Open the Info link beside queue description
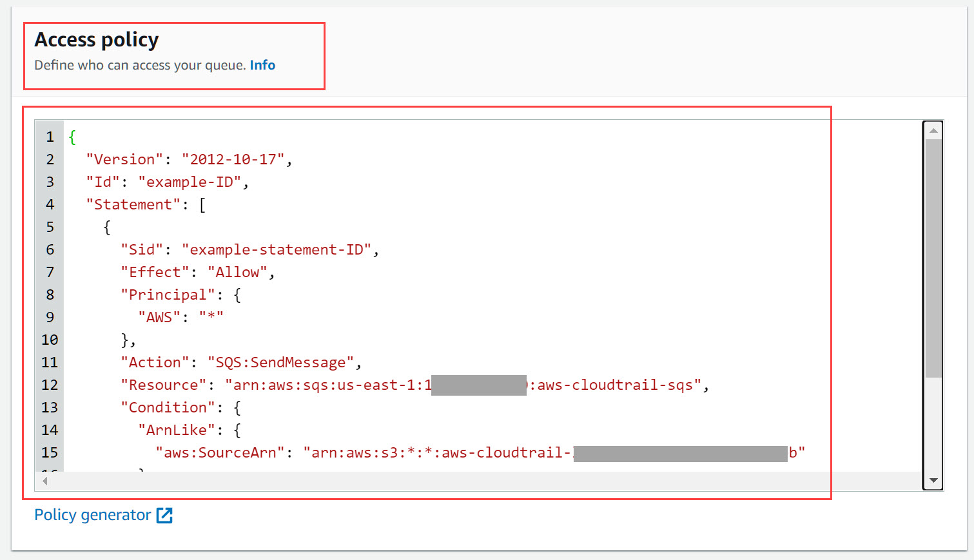This screenshot has width=974, height=560. (262, 65)
